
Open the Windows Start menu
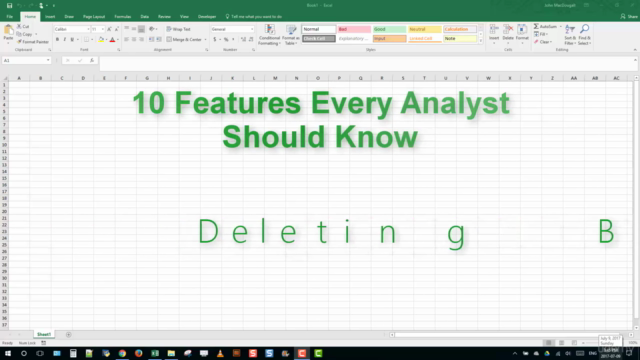[x=8, y=353]
